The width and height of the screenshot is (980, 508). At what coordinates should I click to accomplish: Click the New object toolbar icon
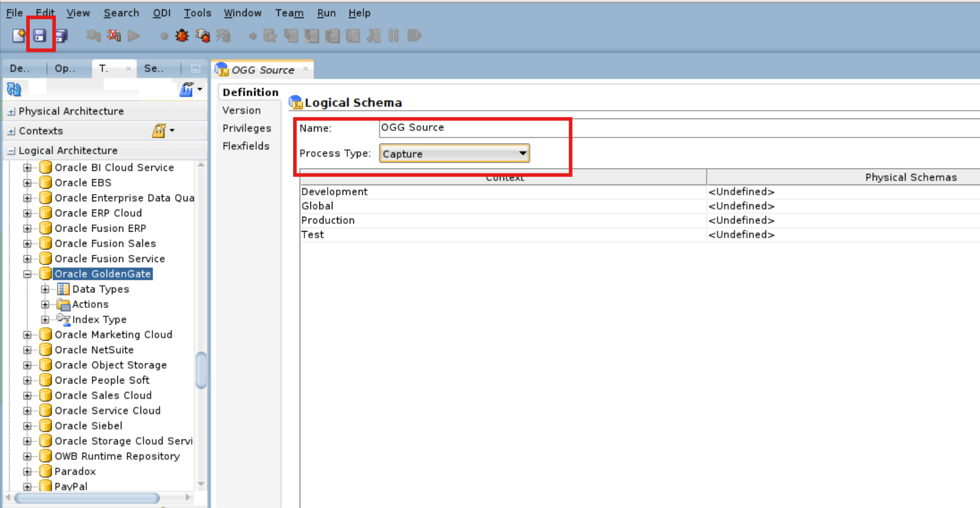19,36
